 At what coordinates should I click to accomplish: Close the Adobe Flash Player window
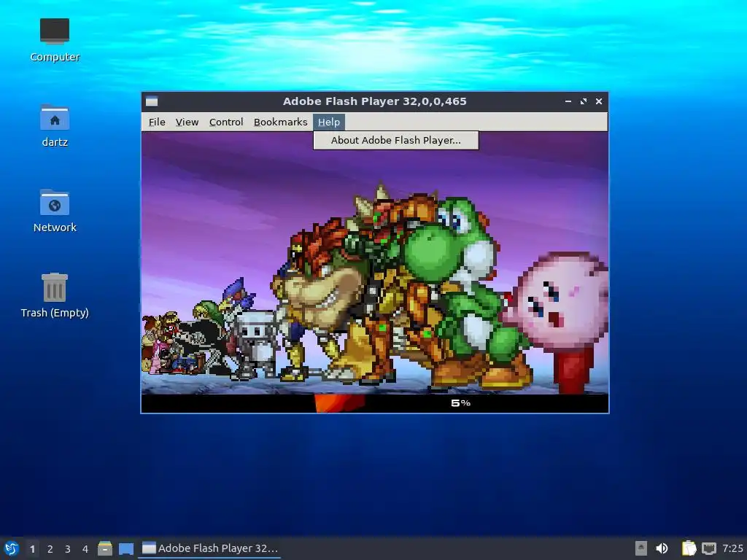pos(599,101)
